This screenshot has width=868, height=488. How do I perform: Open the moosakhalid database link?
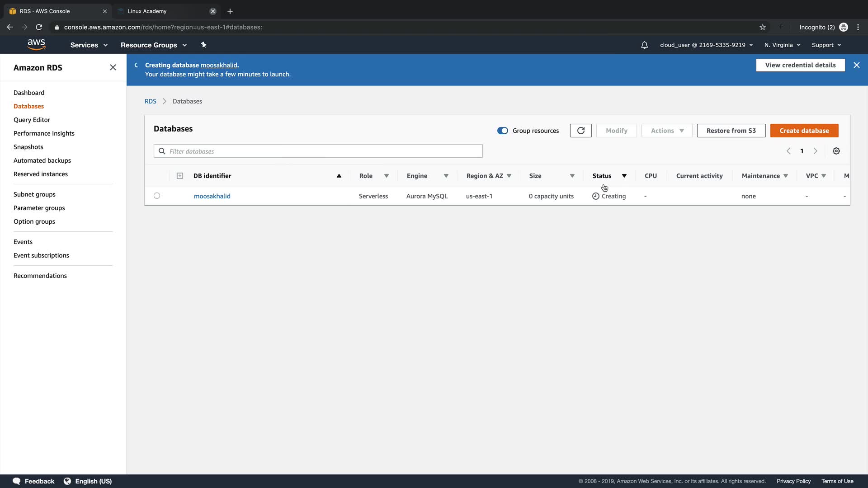[x=212, y=196]
